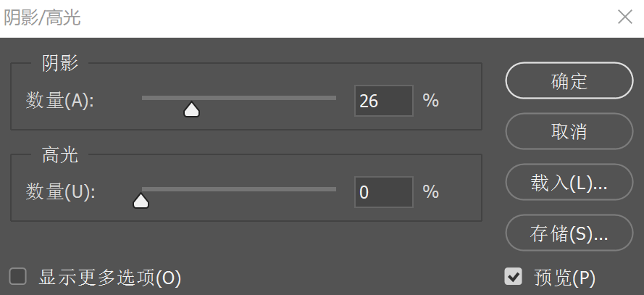Enable the 显示更多选项(O) checkbox

(18, 276)
